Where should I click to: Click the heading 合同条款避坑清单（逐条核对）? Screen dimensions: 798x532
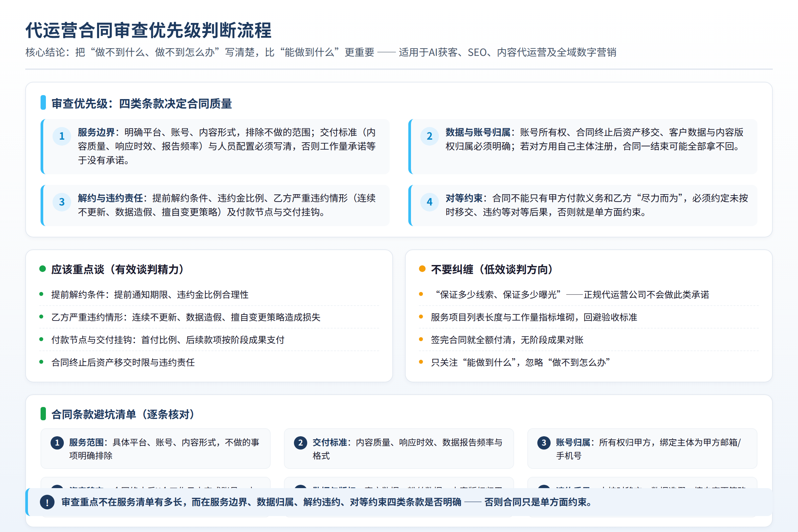[124, 414]
